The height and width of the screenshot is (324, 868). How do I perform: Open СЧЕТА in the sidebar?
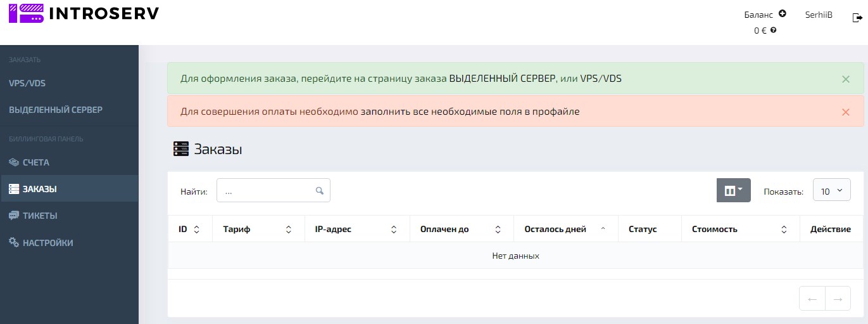pyautogui.click(x=36, y=162)
